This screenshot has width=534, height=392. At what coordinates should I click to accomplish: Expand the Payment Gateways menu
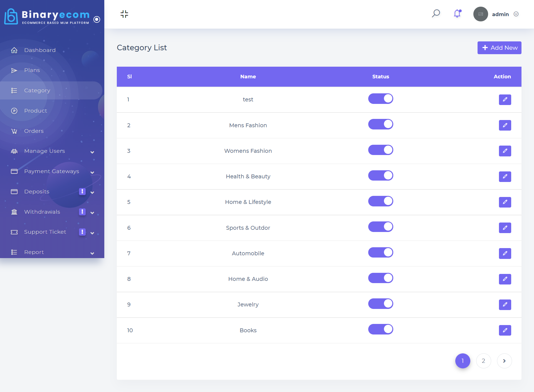coord(92,172)
